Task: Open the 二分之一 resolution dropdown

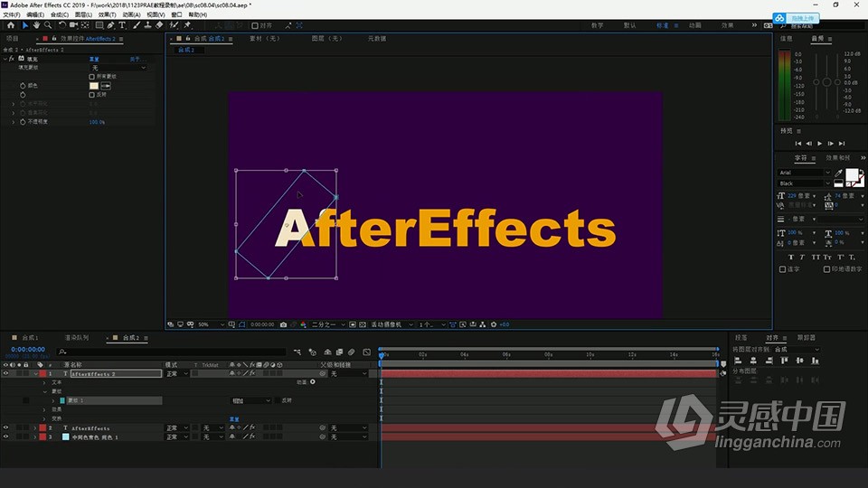Action: pyautogui.click(x=328, y=324)
